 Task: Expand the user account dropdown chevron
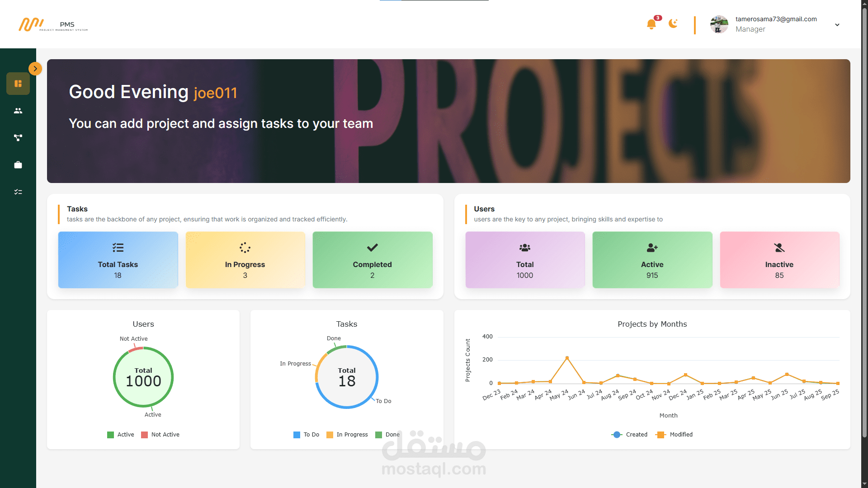[837, 25]
